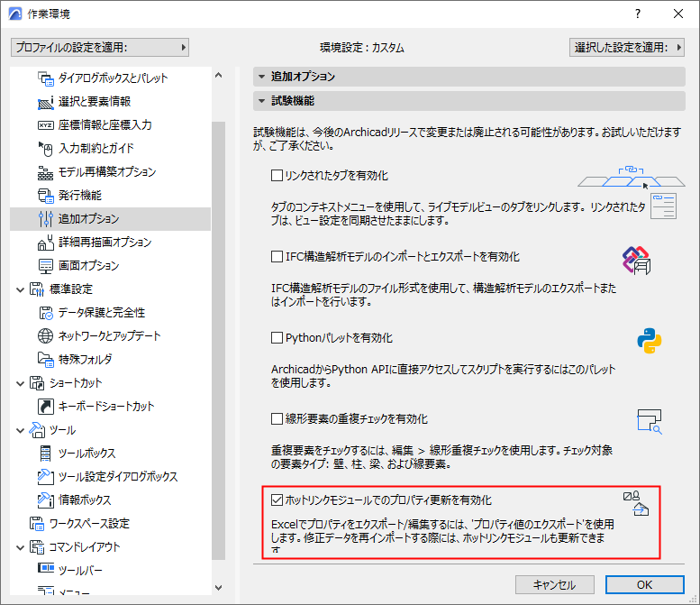Click the 画面オプション monitor icon
The height and width of the screenshot is (605, 700).
coord(46,266)
